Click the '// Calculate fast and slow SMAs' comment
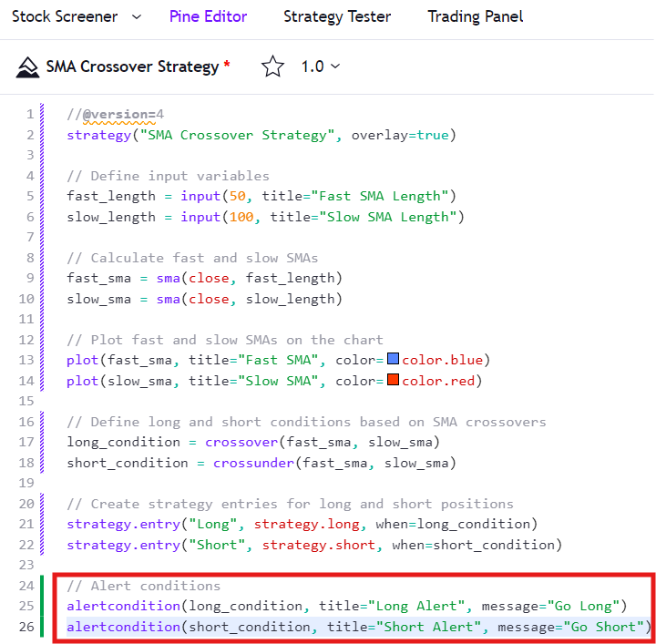The height and width of the screenshot is (644, 656). 192,258
